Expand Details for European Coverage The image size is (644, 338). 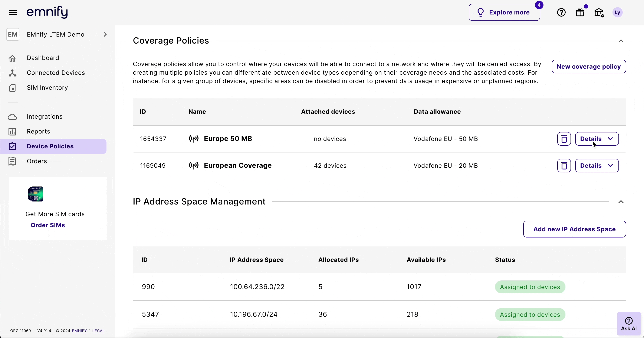point(597,166)
